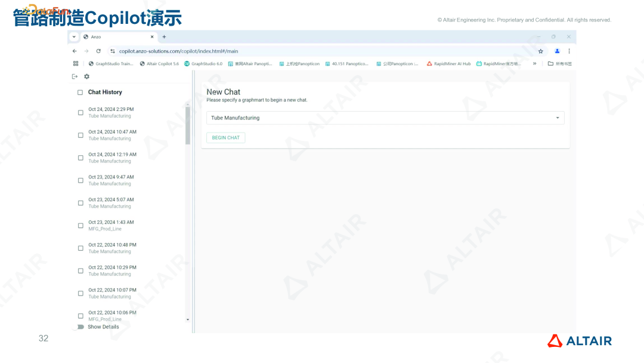
Task: Check the Oct 22, 2024 10:48 PM Tube Manufacturing chat
Action: [80, 248]
